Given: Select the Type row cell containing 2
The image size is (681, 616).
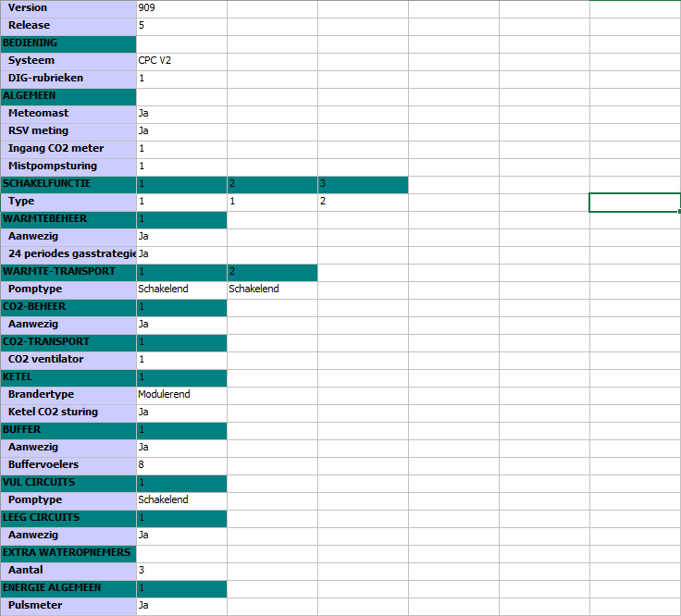Looking at the screenshot, I should coord(362,201).
